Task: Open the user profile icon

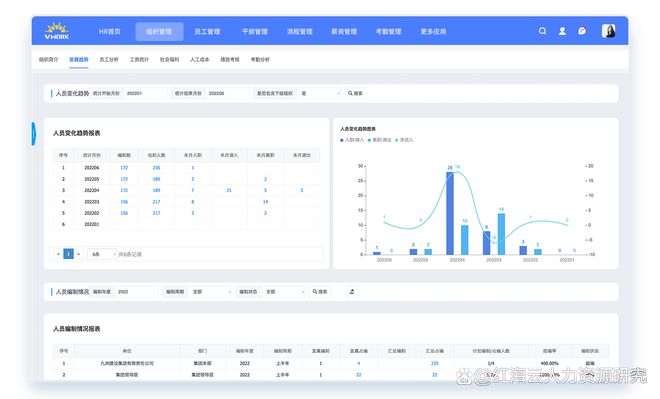Action: pos(562,31)
